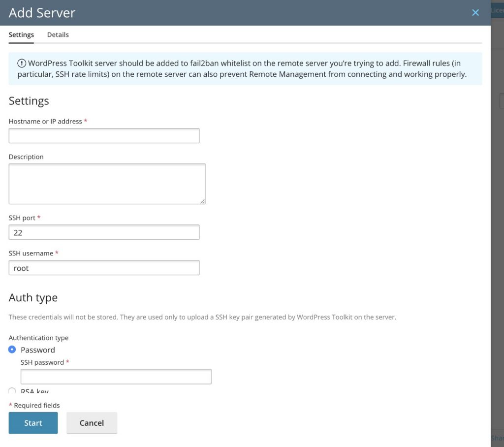This screenshot has height=447, width=504.
Task: Click the info icon in the warning banner
Action: 22,63
